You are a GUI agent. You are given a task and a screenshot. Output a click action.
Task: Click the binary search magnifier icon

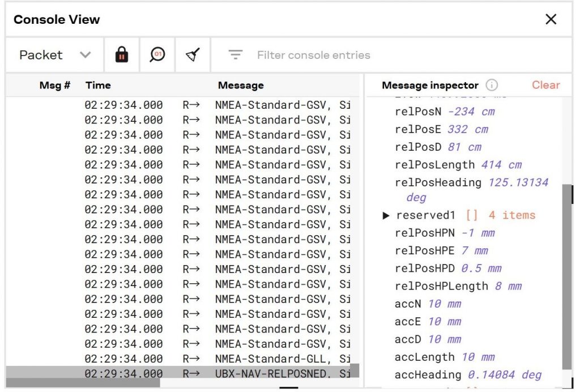tap(157, 55)
